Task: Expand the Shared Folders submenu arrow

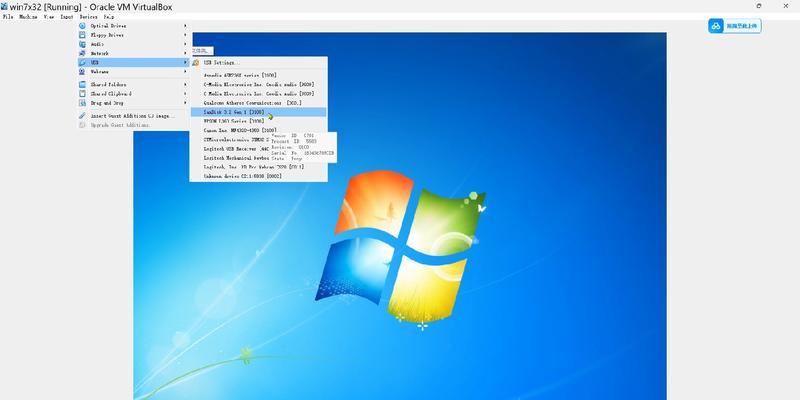Action: pos(185,84)
